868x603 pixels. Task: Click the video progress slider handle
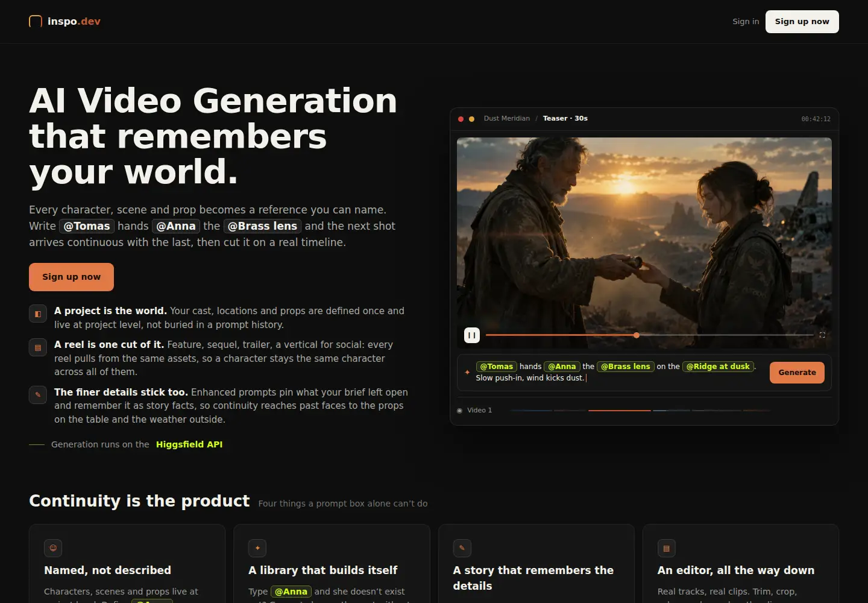pyautogui.click(x=636, y=335)
